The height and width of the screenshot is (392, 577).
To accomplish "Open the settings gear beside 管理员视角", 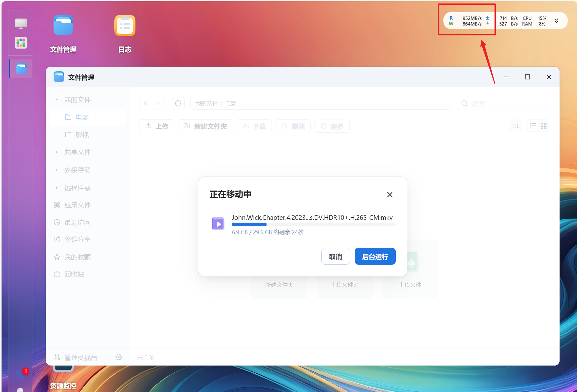I will [x=119, y=357].
